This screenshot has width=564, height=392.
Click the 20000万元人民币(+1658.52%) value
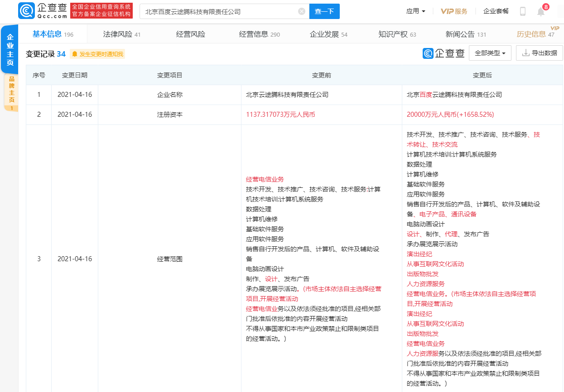pyautogui.click(x=450, y=115)
